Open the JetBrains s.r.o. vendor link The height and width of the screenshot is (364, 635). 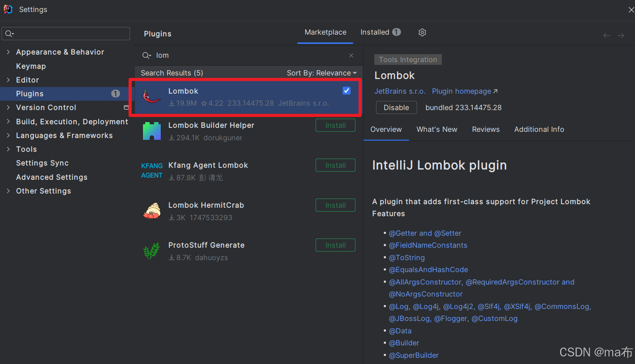coord(400,91)
